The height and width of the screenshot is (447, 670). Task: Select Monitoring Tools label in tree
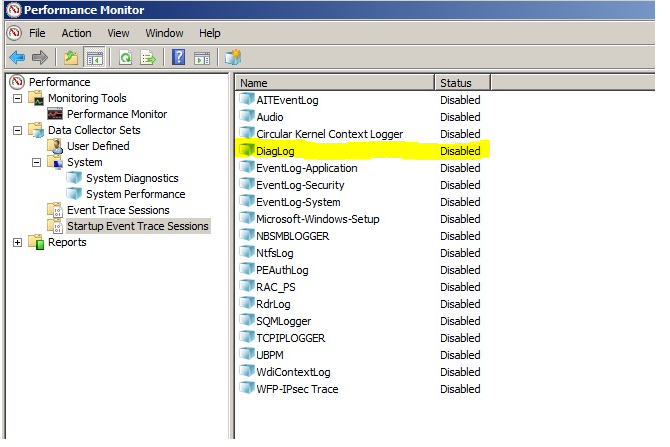[x=87, y=98]
